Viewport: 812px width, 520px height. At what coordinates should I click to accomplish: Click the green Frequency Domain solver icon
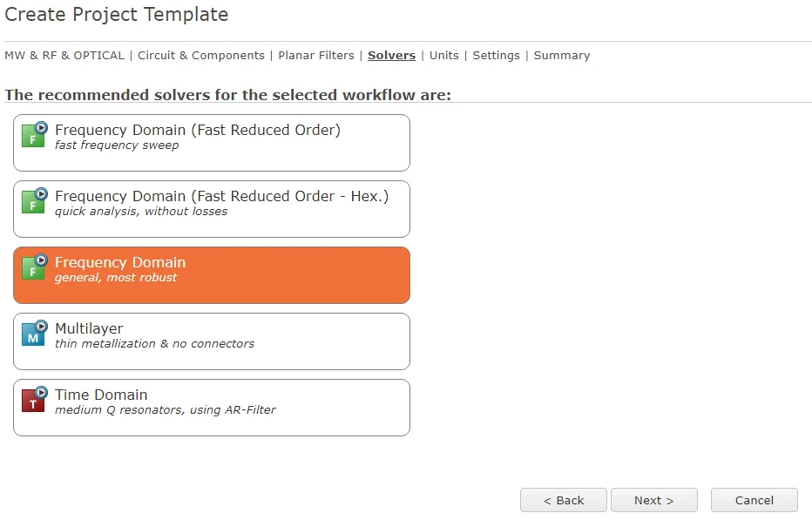35,267
